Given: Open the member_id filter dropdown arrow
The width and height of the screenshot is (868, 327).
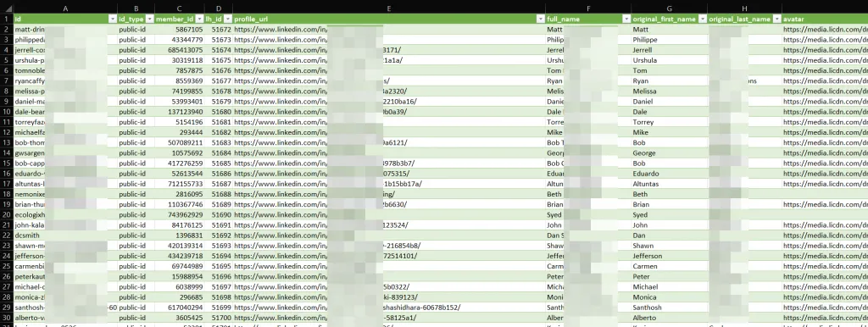Looking at the screenshot, I should pos(200,19).
